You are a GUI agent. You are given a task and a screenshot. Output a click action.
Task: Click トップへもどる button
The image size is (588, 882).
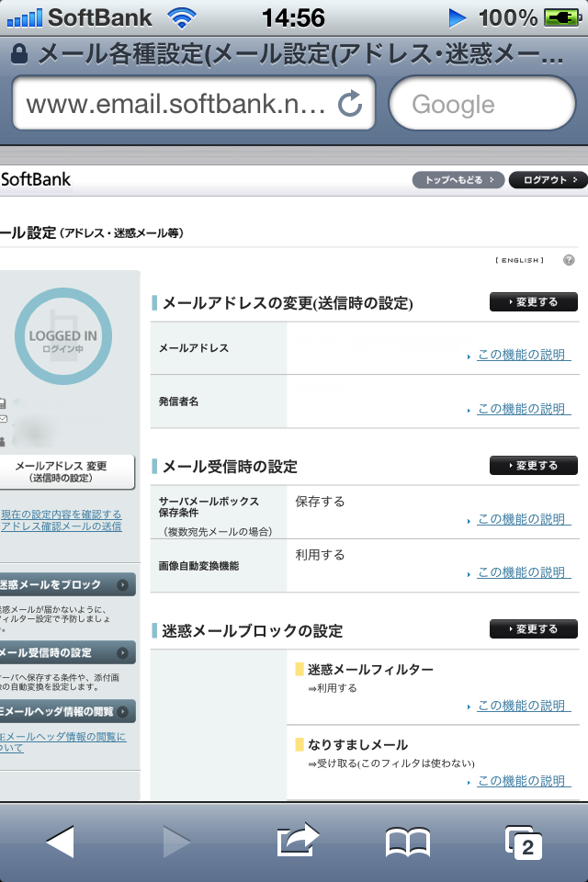[458, 180]
